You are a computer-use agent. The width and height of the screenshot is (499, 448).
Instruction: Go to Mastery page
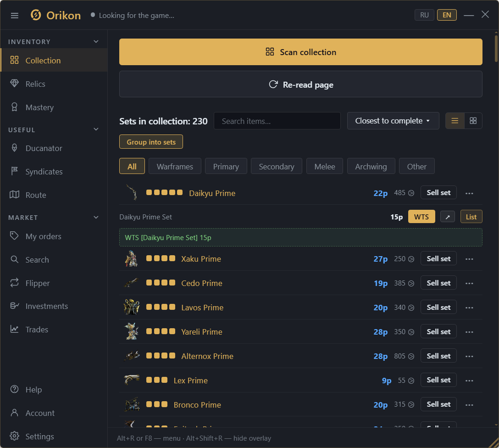54,107
